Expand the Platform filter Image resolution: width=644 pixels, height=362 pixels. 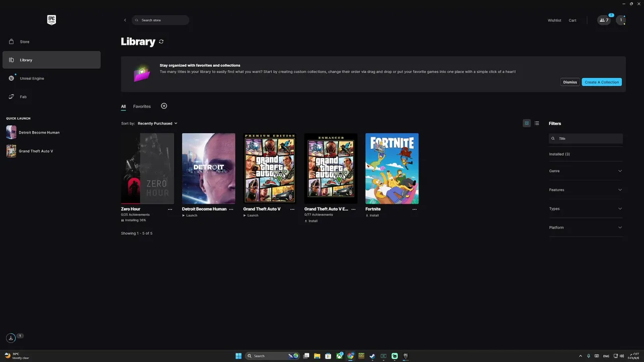586,227
